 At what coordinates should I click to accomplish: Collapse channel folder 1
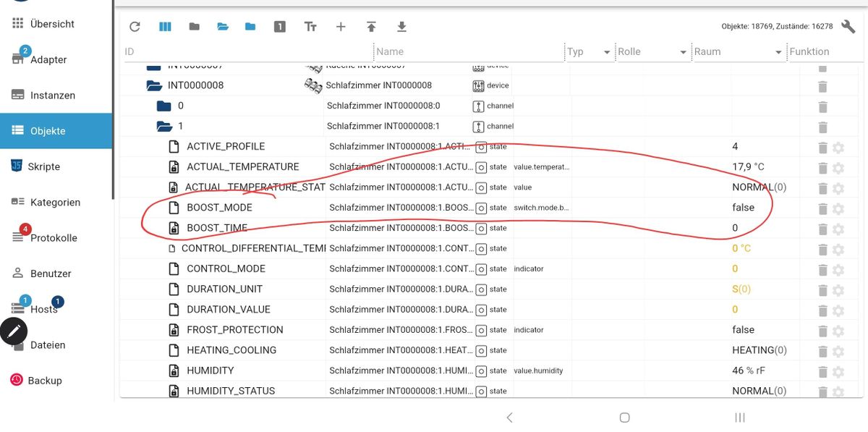coord(164,126)
